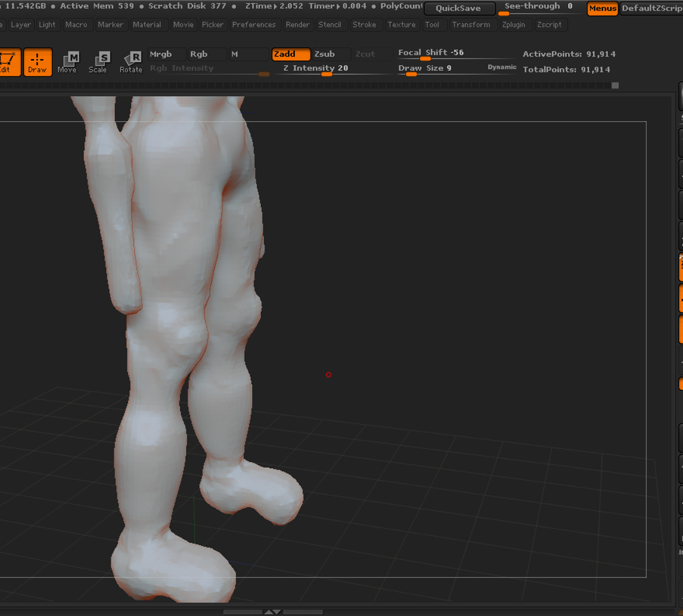The image size is (683, 616).
Task: Open the Texture menu
Action: pos(402,25)
